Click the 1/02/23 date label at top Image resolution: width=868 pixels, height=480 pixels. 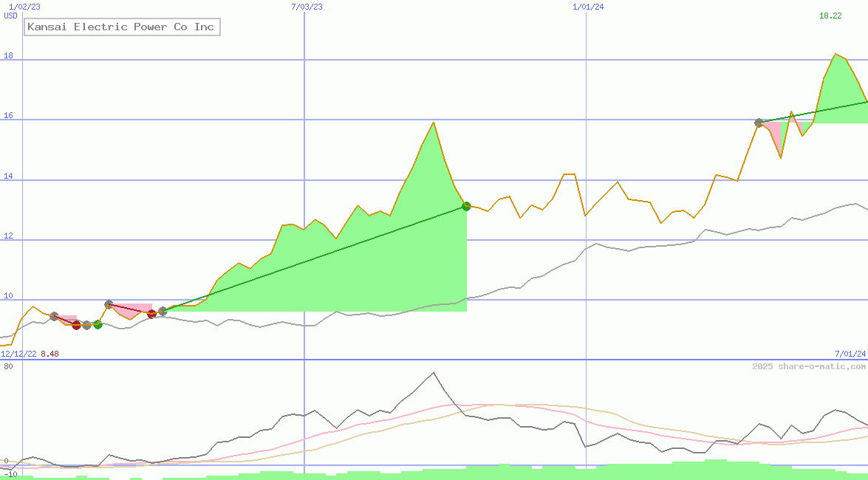(23, 7)
